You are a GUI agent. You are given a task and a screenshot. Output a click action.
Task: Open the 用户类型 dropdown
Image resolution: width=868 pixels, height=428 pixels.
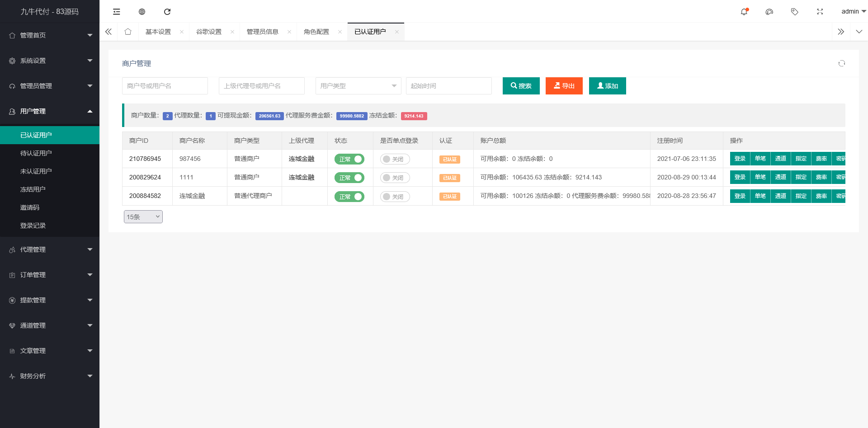tap(358, 86)
